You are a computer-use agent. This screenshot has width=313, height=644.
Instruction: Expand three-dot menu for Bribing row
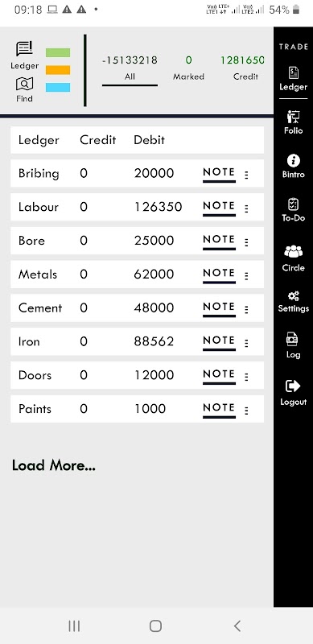246,175
